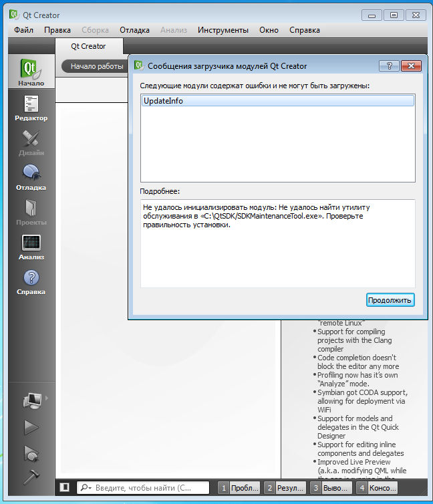This screenshot has width=433, height=504.
Task: Click the Продолжить button
Action: pos(390,300)
